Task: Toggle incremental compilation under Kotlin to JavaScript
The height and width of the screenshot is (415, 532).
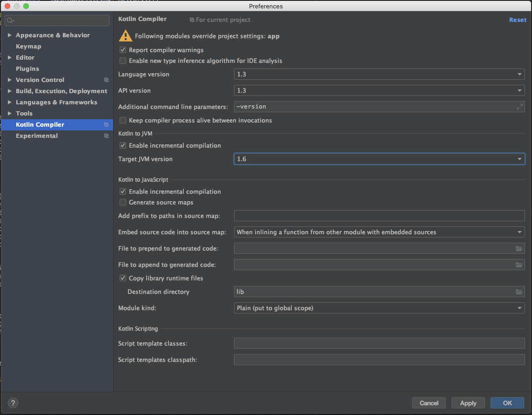Action: [123, 191]
